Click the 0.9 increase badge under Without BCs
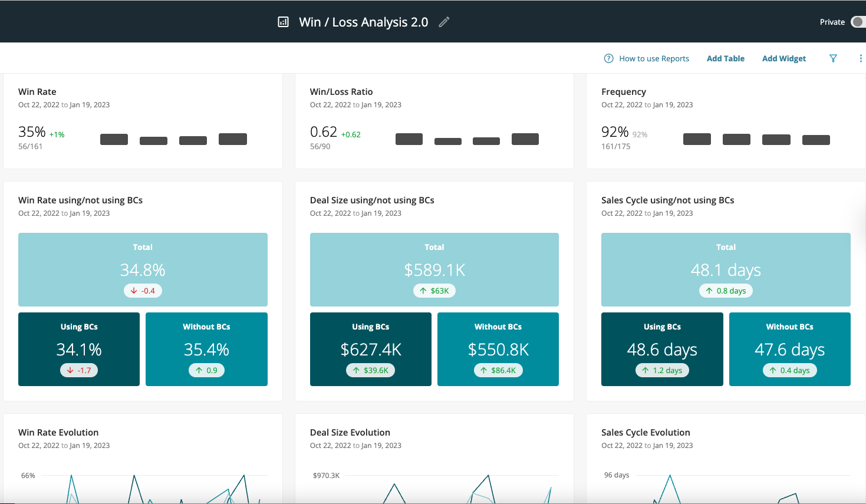The height and width of the screenshot is (504, 866). 206,370
